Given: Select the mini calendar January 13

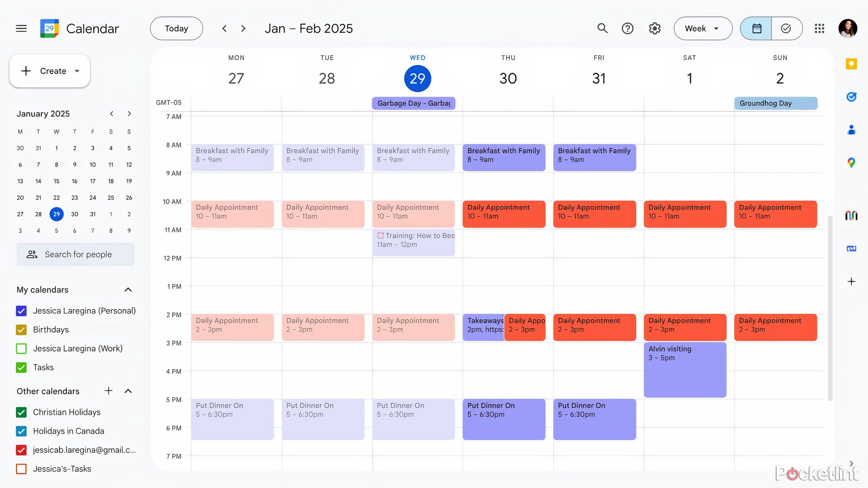Looking at the screenshot, I should 20,181.
